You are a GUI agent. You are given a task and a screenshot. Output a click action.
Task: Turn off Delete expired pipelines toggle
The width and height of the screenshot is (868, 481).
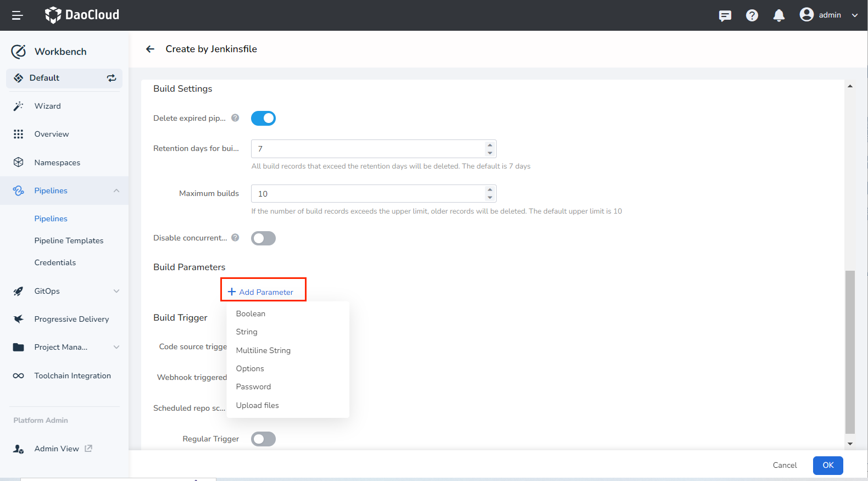click(263, 119)
